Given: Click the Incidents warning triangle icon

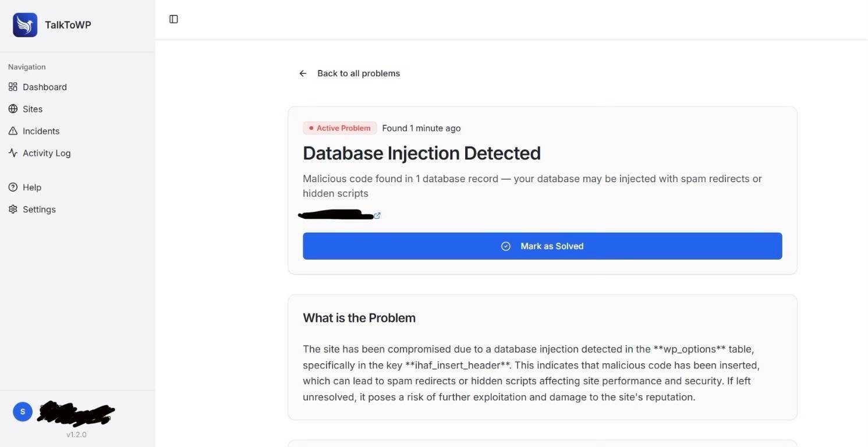Looking at the screenshot, I should (x=13, y=131).
